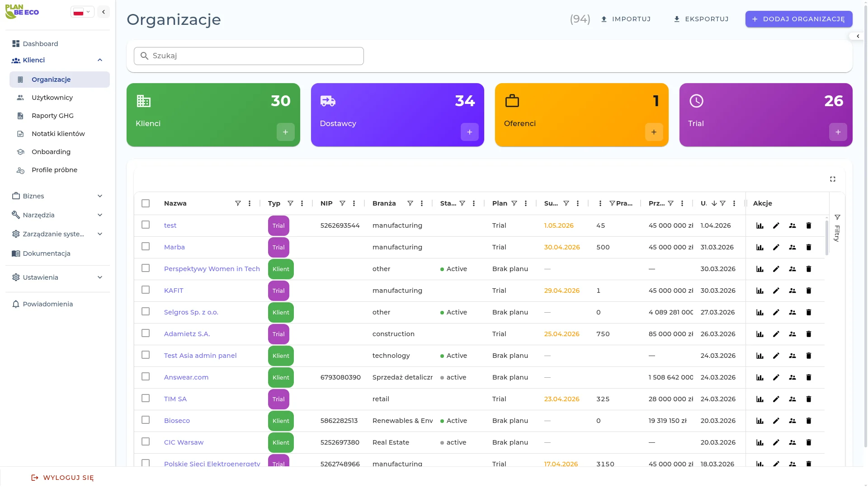Image resolution: width=868 pixels, height=488 pixels.
Task: Click inside the Szukaj search field
Action: click(248, 56)
